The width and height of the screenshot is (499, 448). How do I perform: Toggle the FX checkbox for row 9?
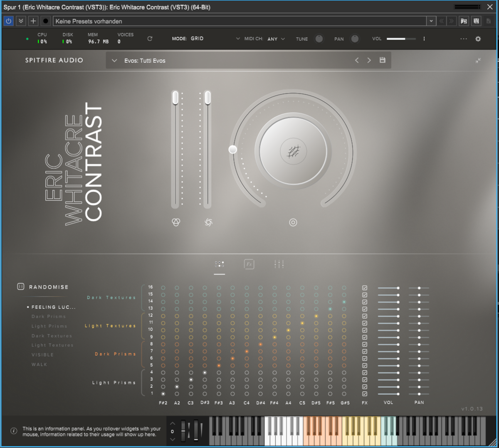(365, 337)
